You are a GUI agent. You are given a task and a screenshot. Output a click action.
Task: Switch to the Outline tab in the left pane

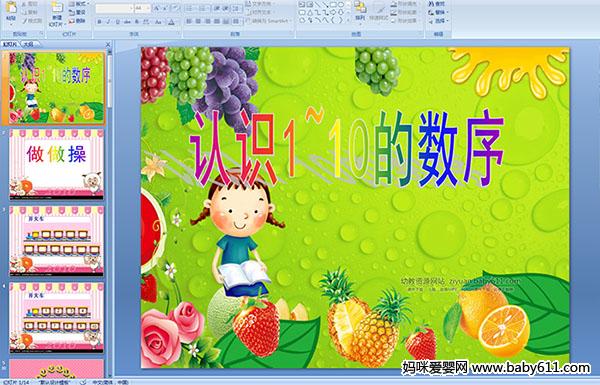click(x=27, y=44)
